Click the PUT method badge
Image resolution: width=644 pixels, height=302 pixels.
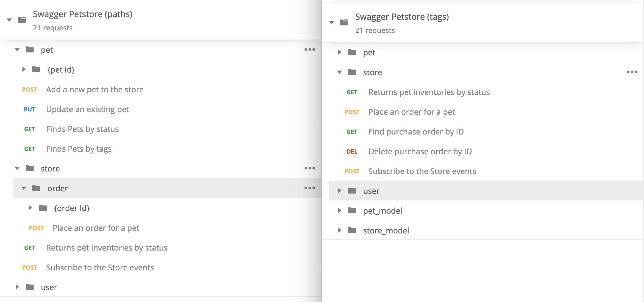click(x=30, y=109)
